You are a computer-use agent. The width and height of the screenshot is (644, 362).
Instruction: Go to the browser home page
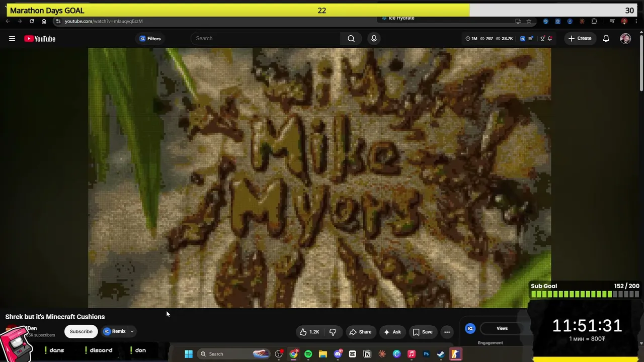click(44, 21)
